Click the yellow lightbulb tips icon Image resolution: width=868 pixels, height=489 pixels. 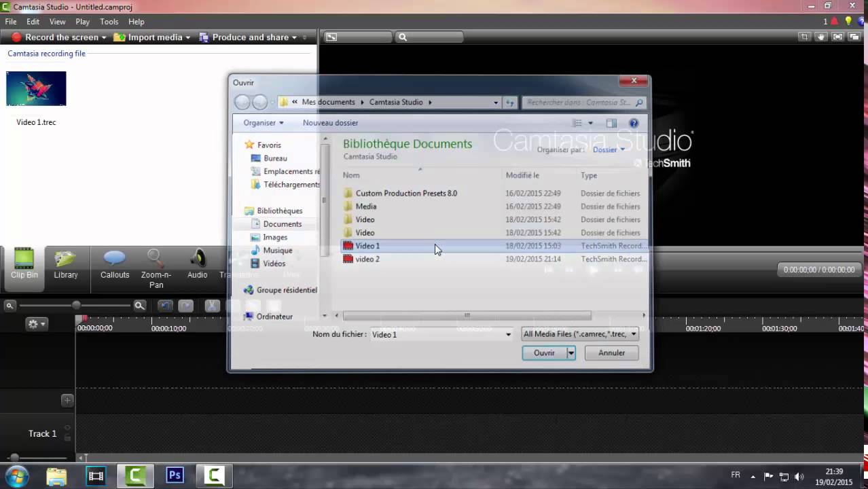[848, 22]
